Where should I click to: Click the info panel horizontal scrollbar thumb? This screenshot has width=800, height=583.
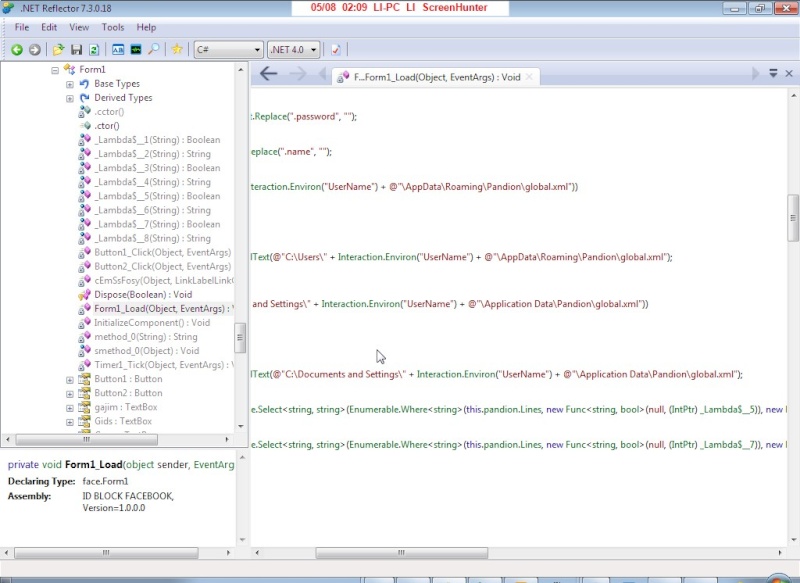(x=106, y=552)
